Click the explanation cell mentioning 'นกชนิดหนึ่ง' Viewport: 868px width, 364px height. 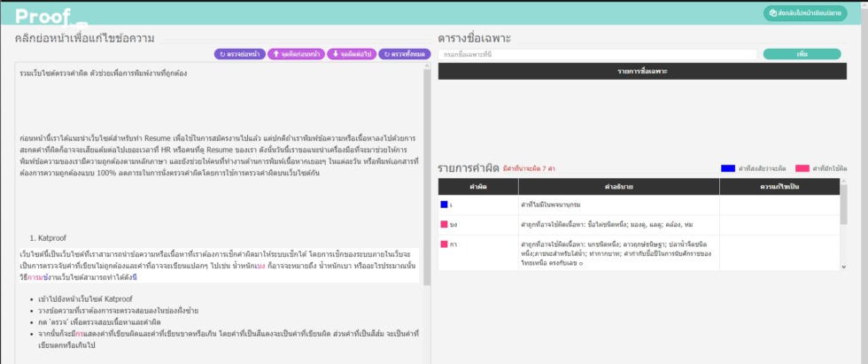click(619, 252)
